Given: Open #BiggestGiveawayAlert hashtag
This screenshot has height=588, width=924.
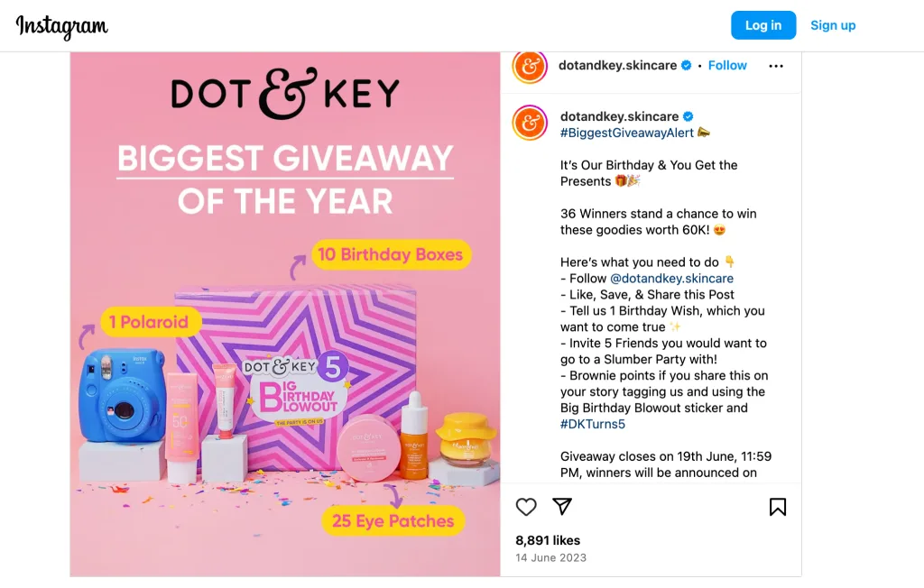Looking at the screenshot, I should pyautogui.click(x=627, y=133).
